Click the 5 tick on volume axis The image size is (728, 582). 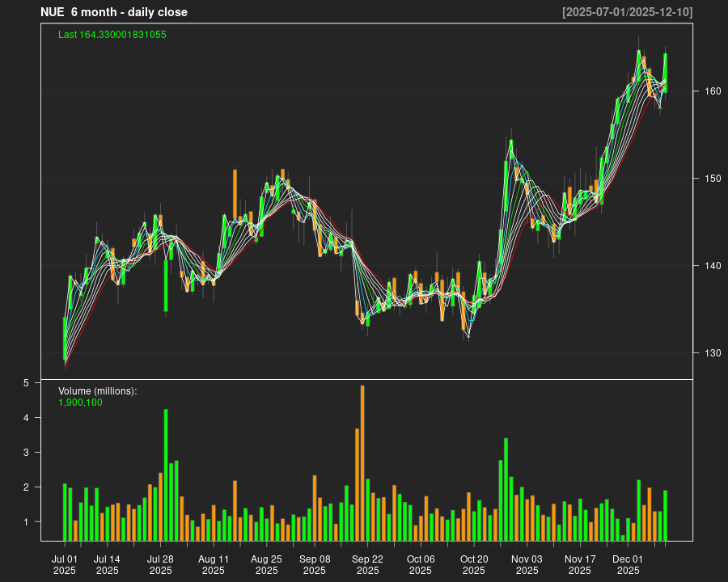[27, 383]
